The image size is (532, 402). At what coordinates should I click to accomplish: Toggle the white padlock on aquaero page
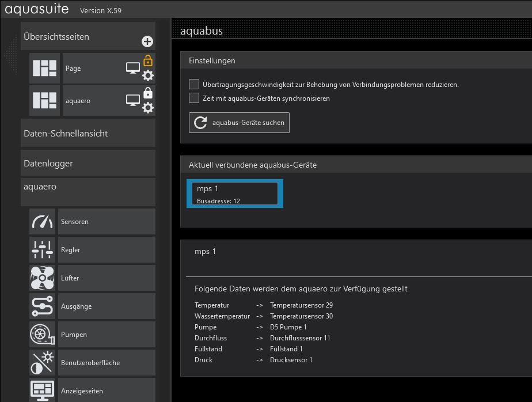(148, 93)
